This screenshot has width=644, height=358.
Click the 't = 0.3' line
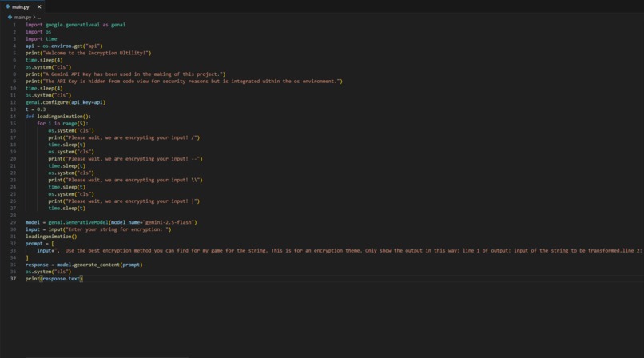35,109
